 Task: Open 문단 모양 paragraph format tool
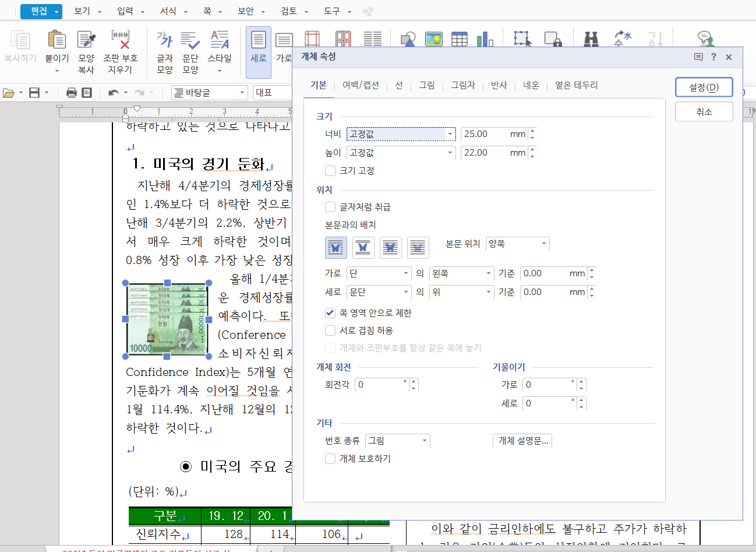coord(190,41)
